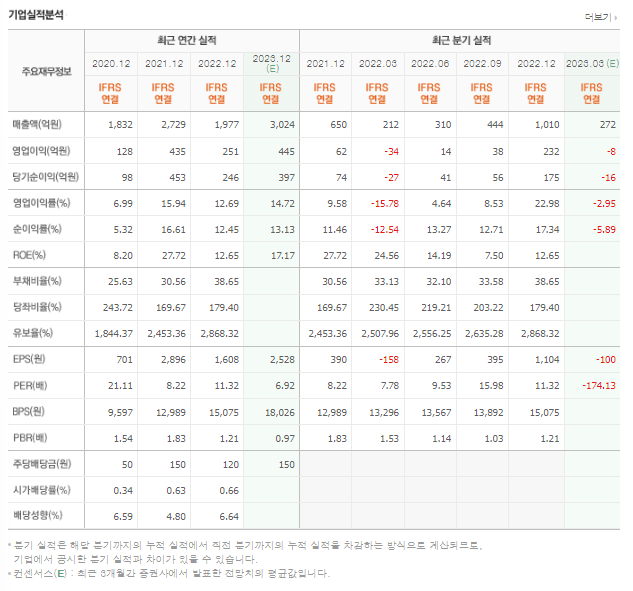Screen dimensions: 633x591
Task: Click the 0.97 estimated PBR value
Action: click(x=285, y=438)
